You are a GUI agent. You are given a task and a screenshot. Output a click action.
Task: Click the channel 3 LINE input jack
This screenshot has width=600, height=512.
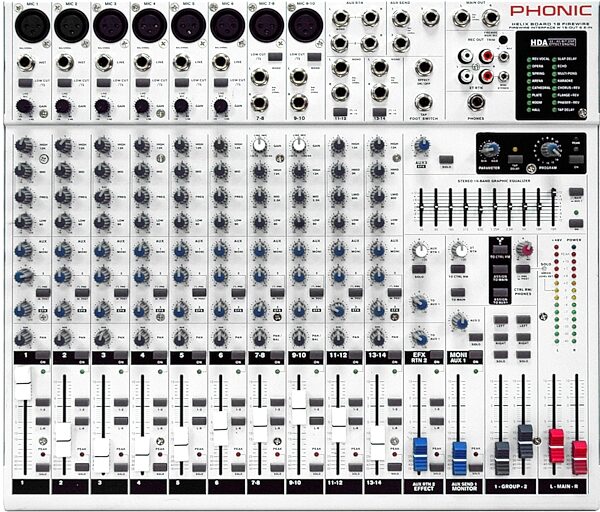point(104,62)
